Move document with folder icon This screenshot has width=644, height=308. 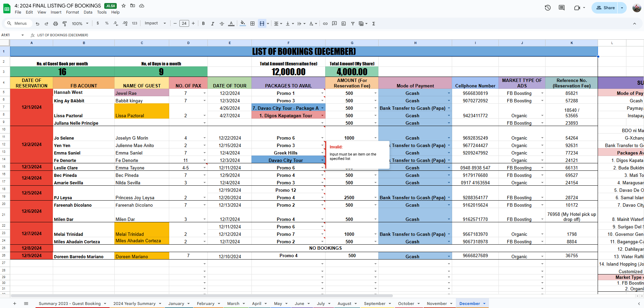[x=133, y=6]
